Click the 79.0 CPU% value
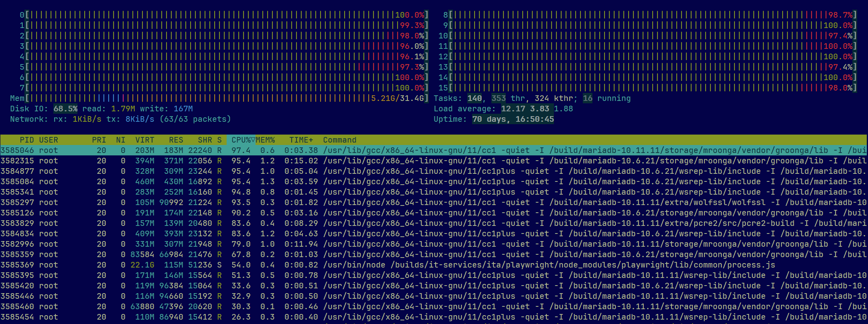This screenshot has width=868, height=324. tap(241, 244)
